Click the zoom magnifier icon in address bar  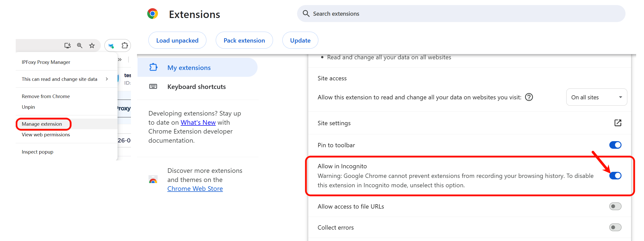click(80, 46)
